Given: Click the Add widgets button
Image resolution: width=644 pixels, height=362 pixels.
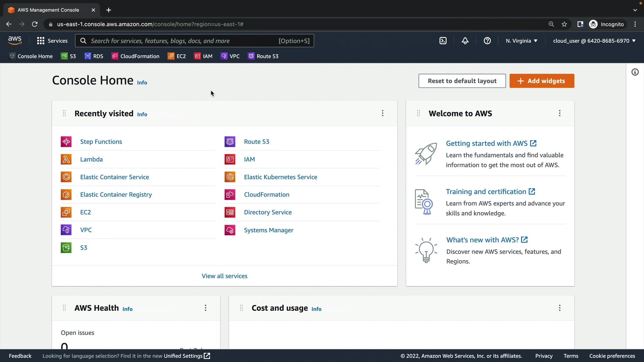Looking at the screenshot, I should click(x=541, y=81).
